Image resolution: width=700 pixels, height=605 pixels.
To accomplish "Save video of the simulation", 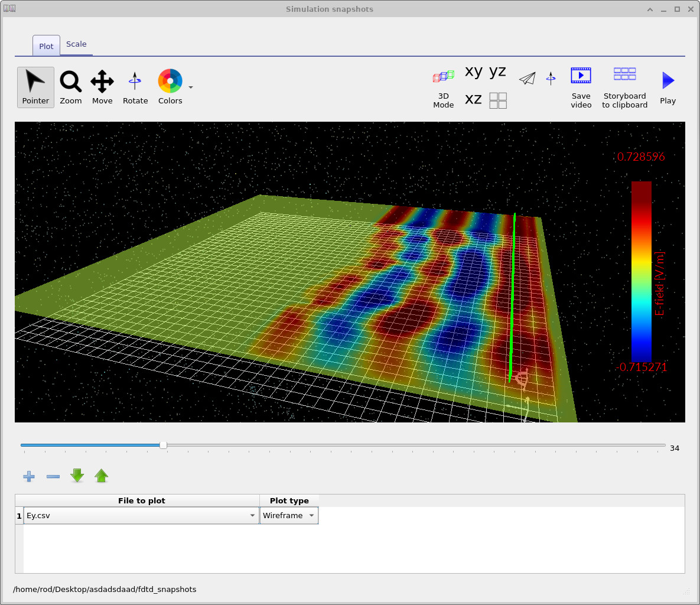I will 581,88.
